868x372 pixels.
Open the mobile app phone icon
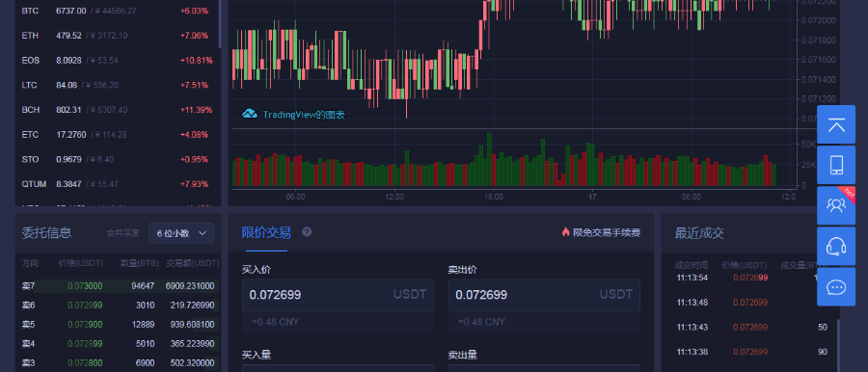point(836,165)
